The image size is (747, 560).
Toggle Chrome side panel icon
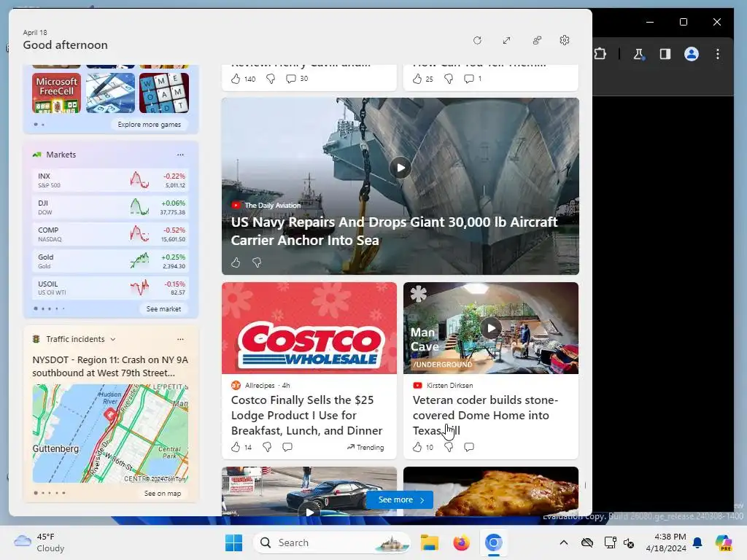pyautogui.click(x=665, y=54)
